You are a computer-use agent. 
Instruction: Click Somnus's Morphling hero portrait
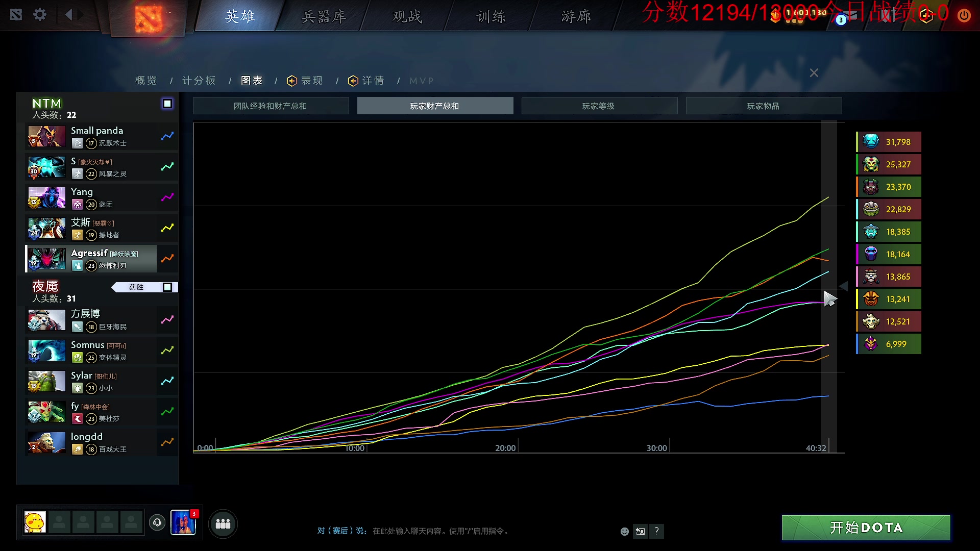[x=46, y=350]
